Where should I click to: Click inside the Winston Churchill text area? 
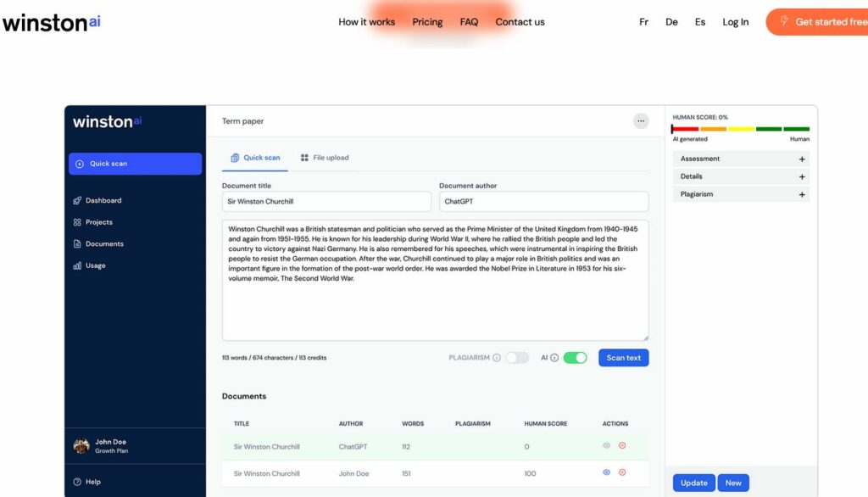coord(435,281)
